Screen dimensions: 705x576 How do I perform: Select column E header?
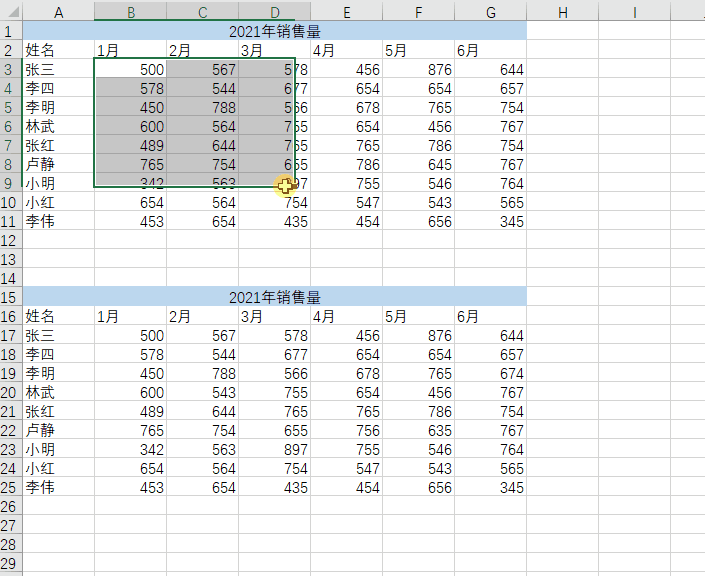click(x=347, y=12)
